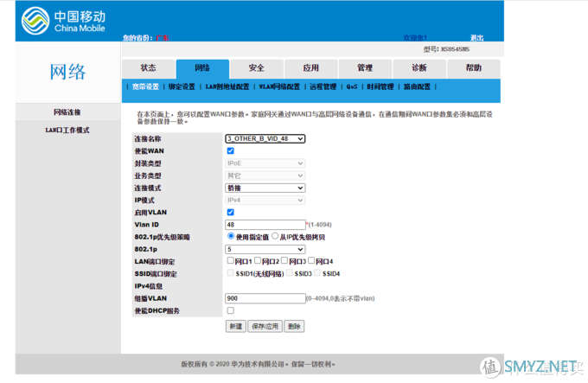The image size is (588, 383).
Task: Open the 连接模式 桥接 dropdown
Action: click(x=265, y=188)
